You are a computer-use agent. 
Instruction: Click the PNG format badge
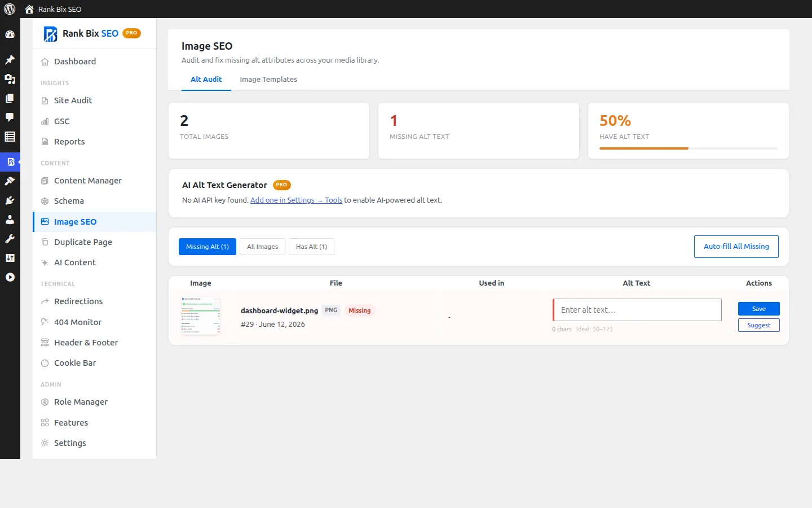331,310
